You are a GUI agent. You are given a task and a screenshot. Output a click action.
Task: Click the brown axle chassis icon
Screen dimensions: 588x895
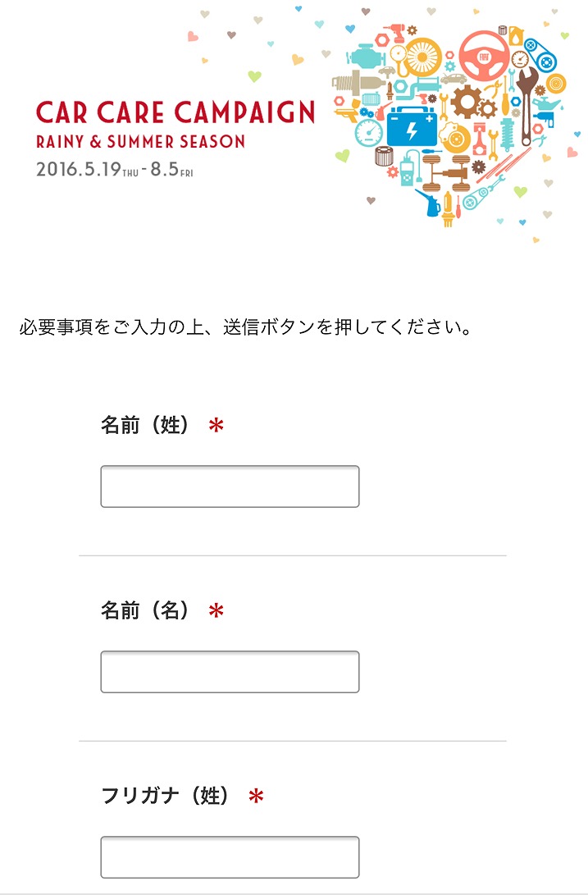pyautogui.click(x=445, y=173)
